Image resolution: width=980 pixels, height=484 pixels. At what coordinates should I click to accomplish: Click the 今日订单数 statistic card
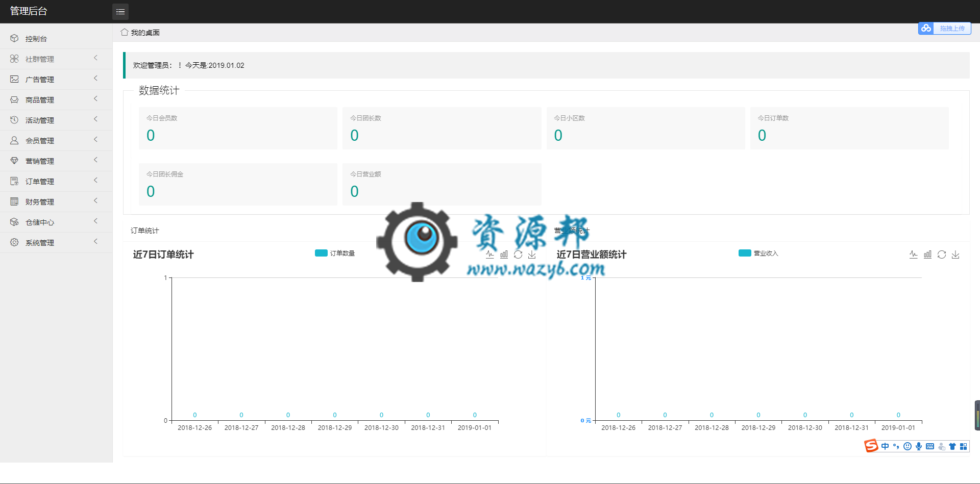coord(849,128)
